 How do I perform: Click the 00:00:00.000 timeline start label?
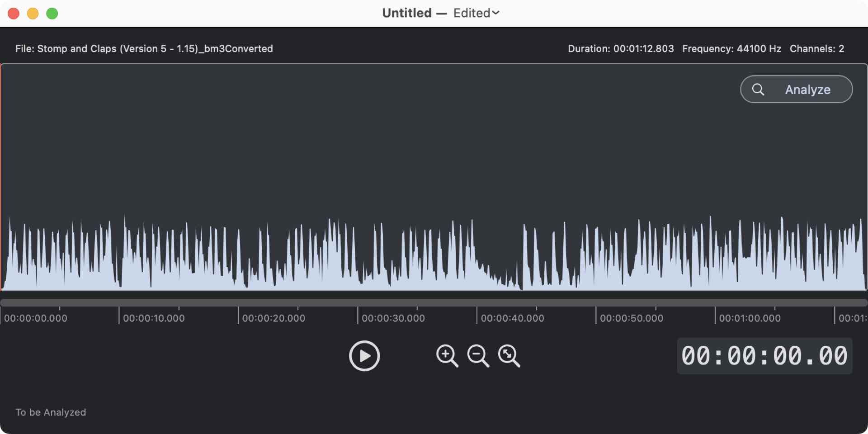pyautogui.click(x=36, y=318)
